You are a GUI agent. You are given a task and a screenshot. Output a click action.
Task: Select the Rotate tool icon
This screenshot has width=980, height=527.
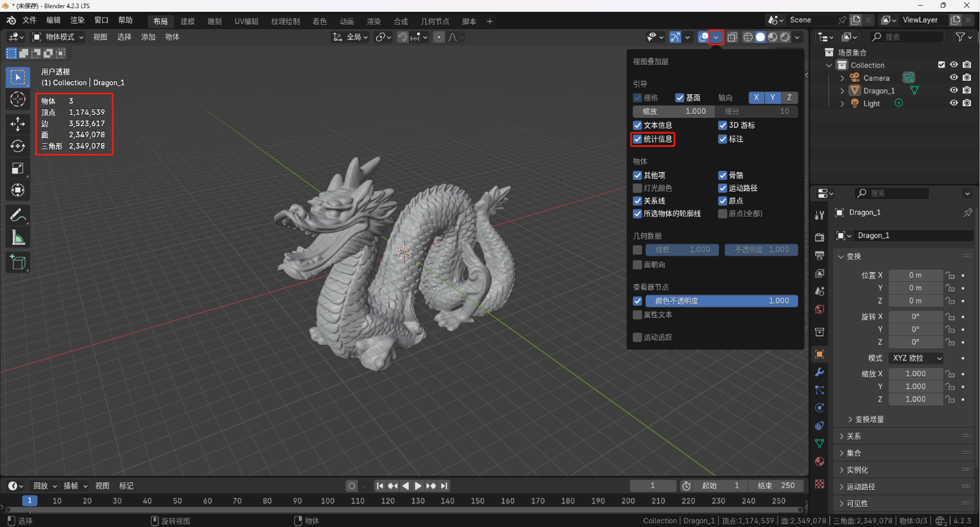click(18, 146)
